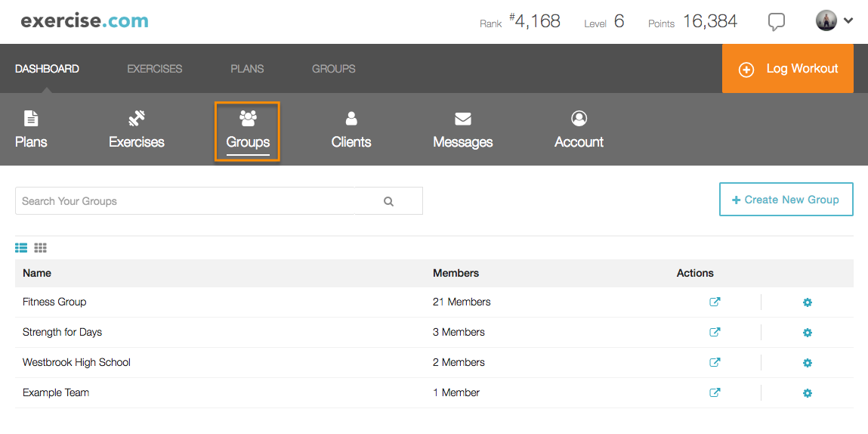Click the 3 Members cell

(x=459, y=332)
